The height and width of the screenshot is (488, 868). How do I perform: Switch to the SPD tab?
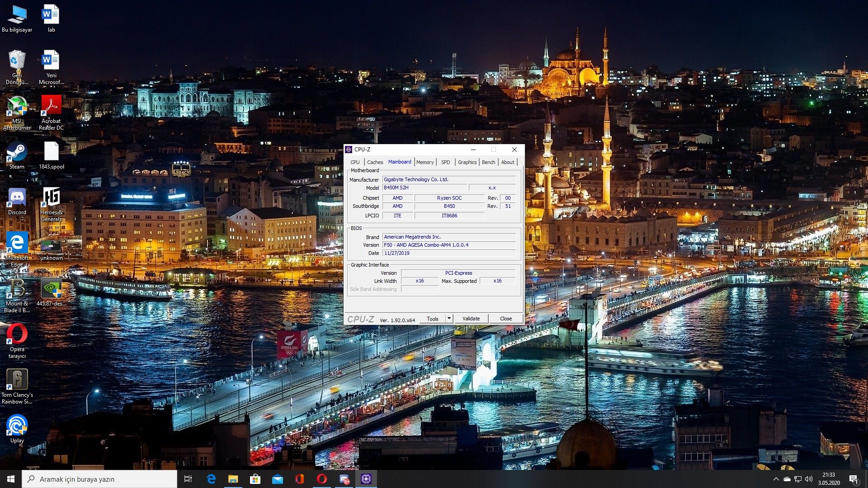coord(445,162)
